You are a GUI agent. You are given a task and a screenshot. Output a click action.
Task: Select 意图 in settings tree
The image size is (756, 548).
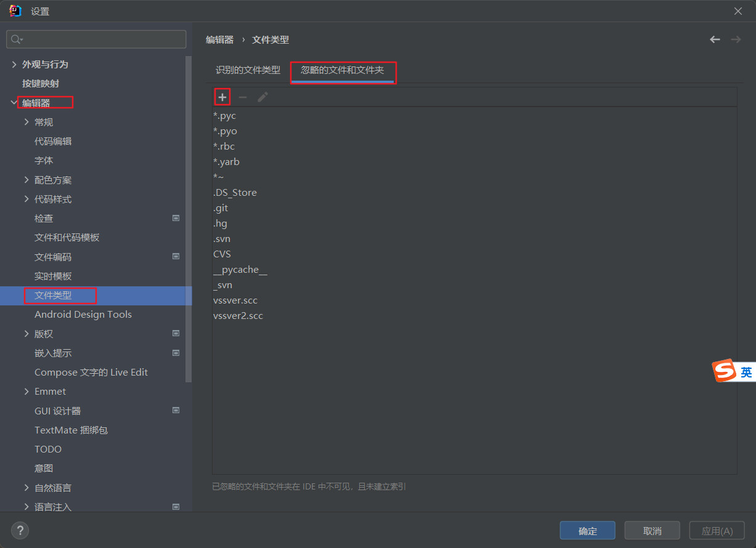[x=44, y=468]
